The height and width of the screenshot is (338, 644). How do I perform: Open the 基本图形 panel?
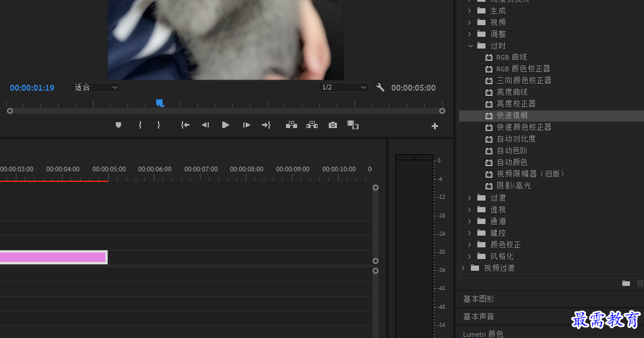coord(479,299)
